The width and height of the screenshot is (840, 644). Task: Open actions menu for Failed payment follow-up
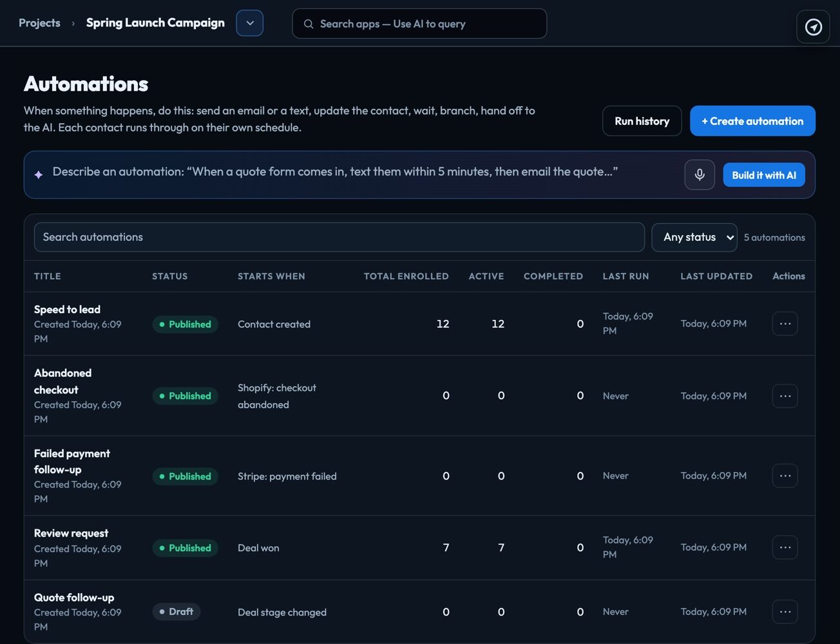click(785, 476)
